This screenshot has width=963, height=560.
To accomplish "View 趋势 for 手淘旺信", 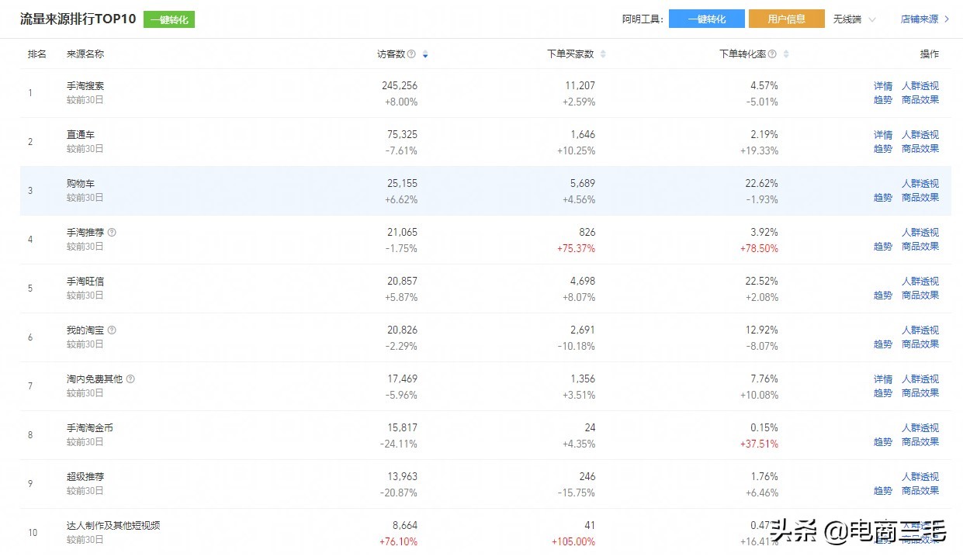I will click(x=883, y=296).
